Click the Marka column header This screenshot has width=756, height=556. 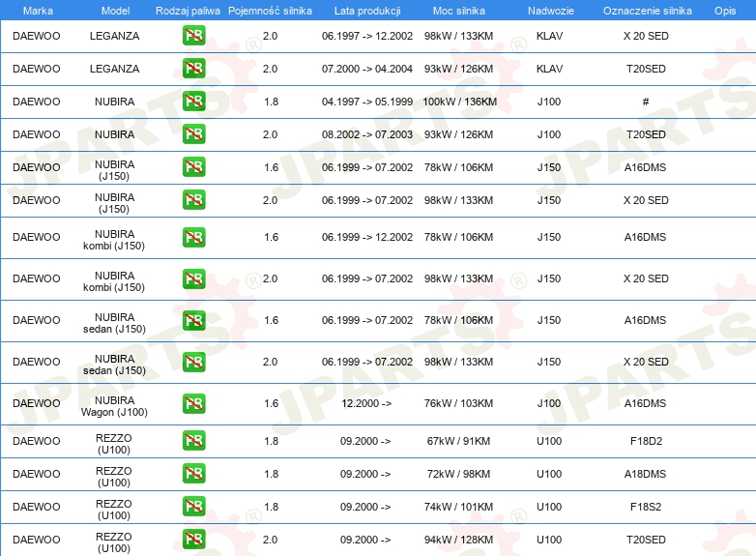coord(38,11)
